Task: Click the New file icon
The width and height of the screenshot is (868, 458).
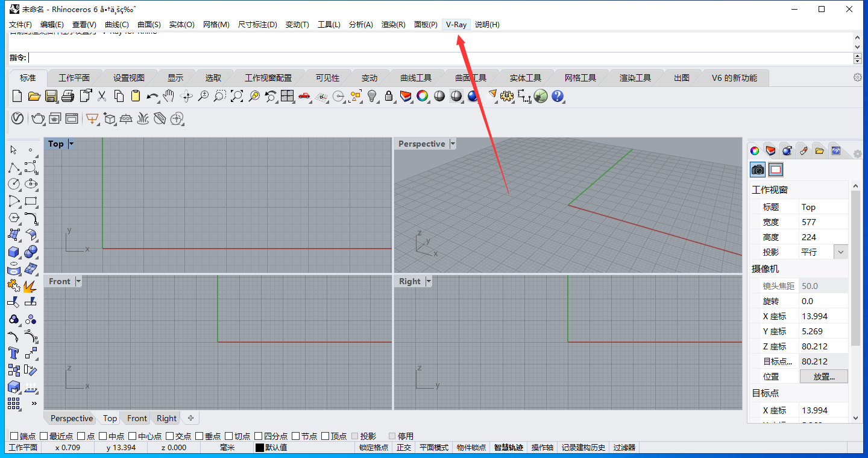Action: 17,95
